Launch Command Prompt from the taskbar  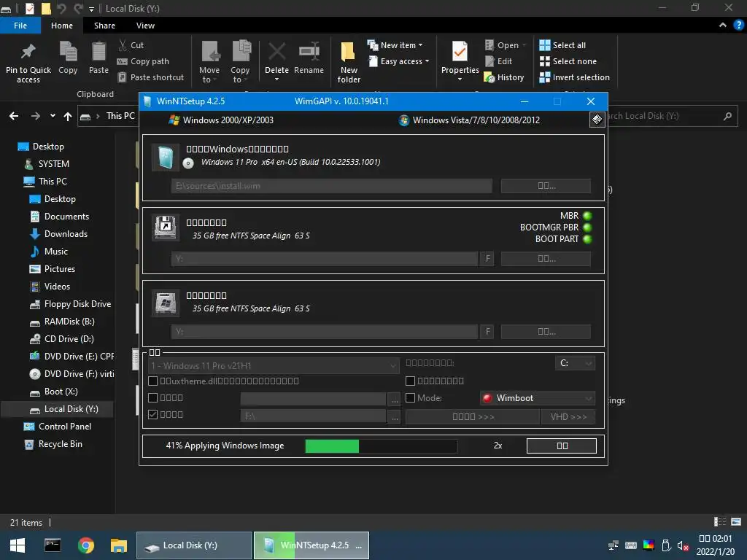click(x=53, y=545)
